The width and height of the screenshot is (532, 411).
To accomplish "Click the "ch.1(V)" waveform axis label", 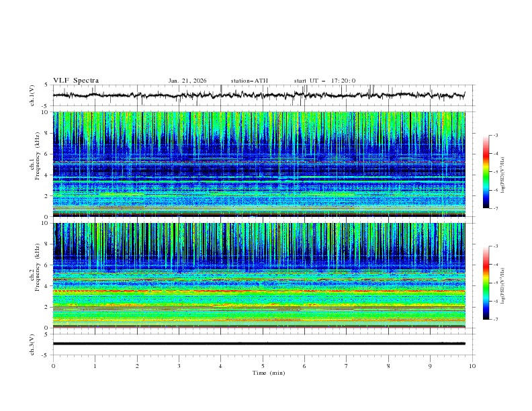I will coord(32,95).
